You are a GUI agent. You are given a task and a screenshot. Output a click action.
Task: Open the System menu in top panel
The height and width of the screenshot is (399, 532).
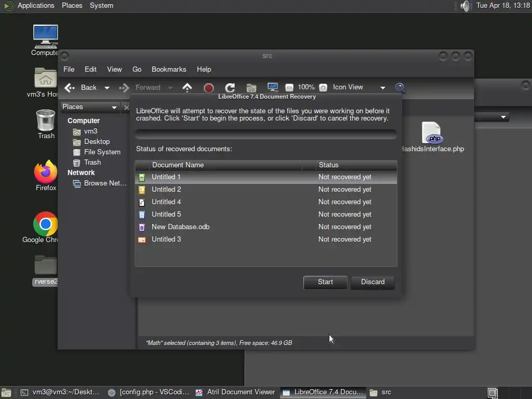click(101, 5)
